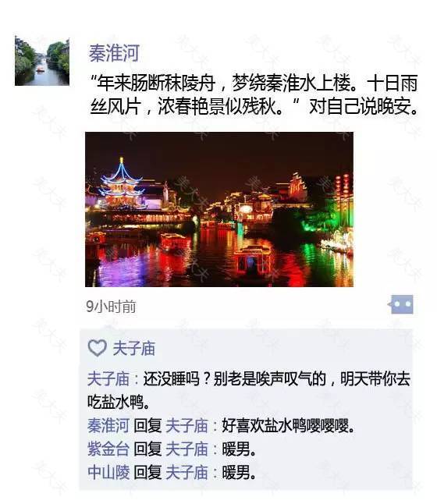Open 夫子庙 reply target in 秦淮河's comment
Viewport: 437px width, 504px height.
pos(187,426)
